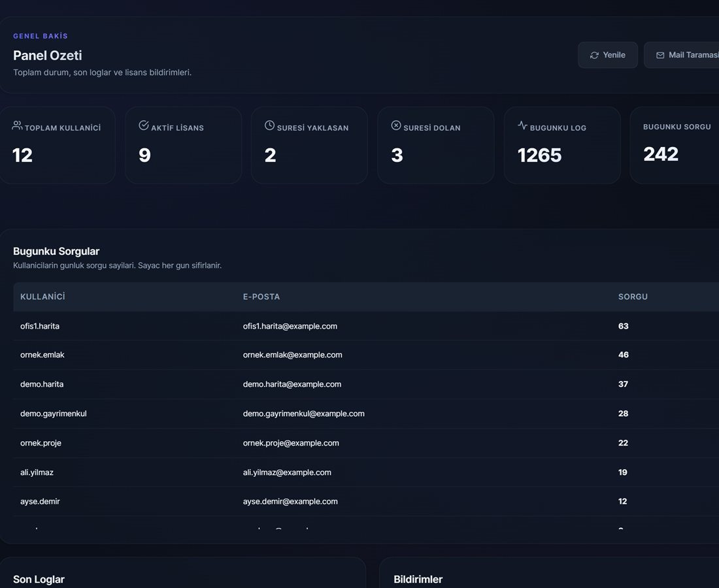Click the ornek.proje@example.com email cell
Image resolution: width=719 pixels, height=588 pixels.
click(291, 443)
